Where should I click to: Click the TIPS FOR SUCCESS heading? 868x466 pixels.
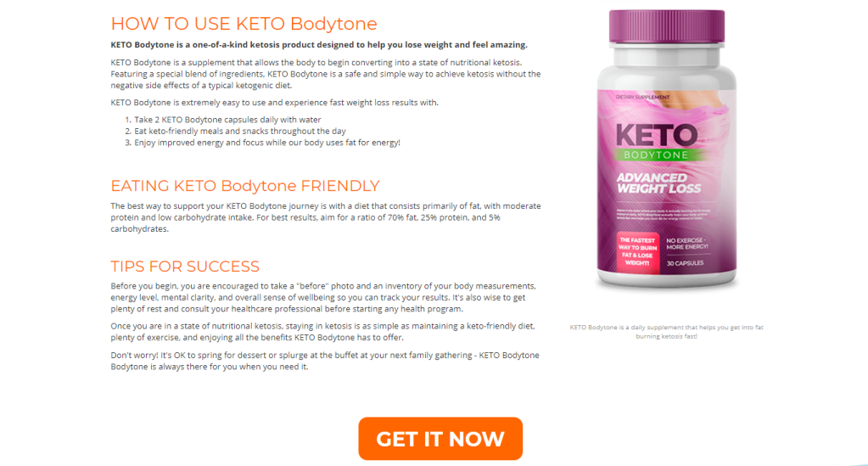185,267
